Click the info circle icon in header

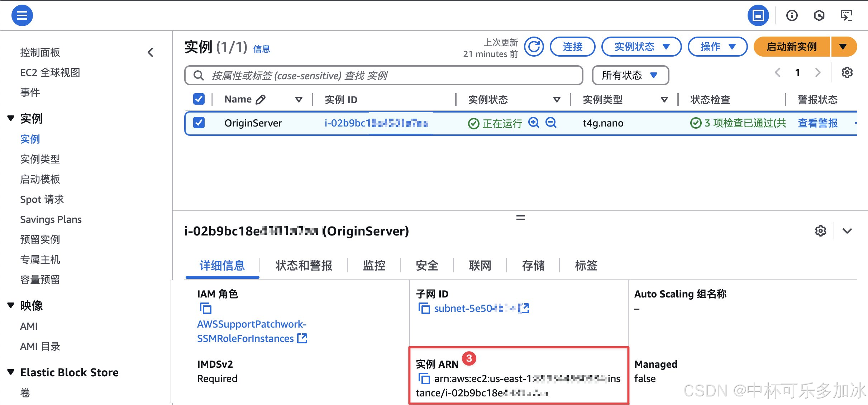tap(792, 15)
